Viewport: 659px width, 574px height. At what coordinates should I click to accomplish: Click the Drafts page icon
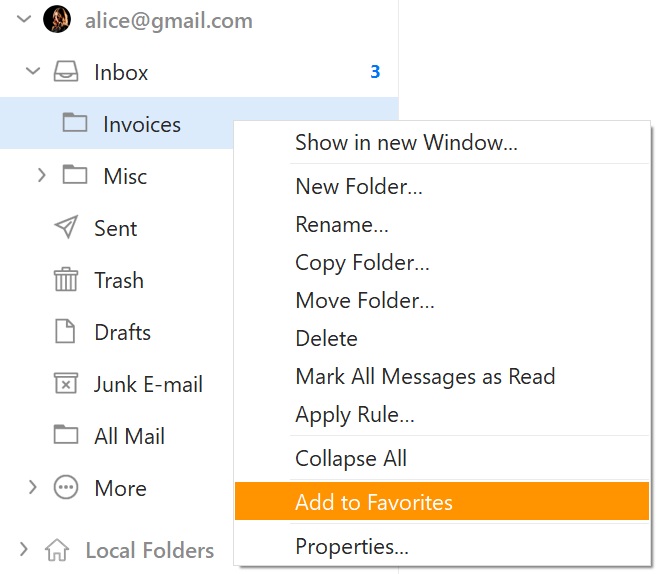pos(65,332)
